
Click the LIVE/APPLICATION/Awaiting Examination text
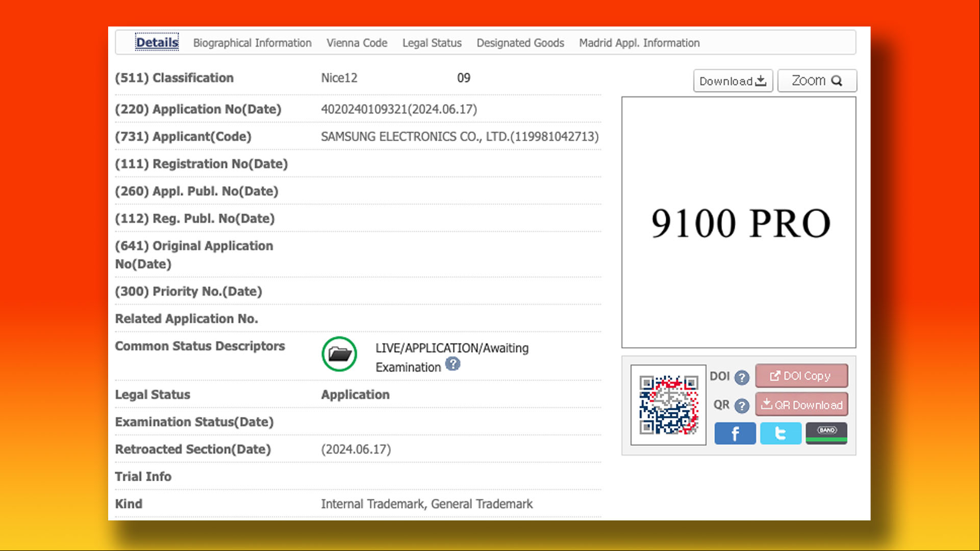[452, 357]
